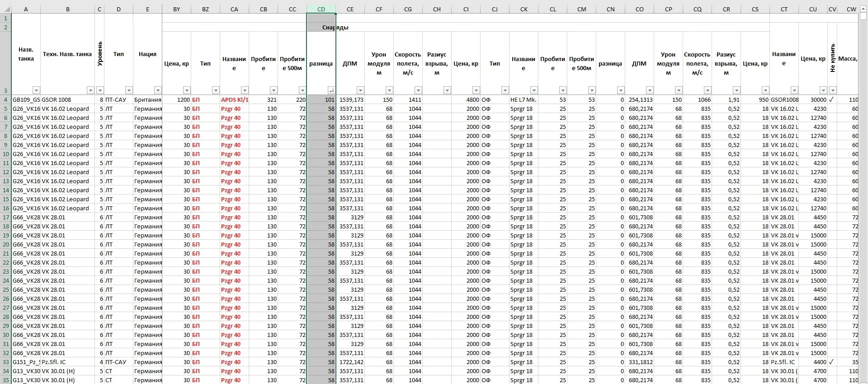Expand the Назв. танка filter dropdown
The height and width of the screenshot is (384, 868).
coord(36,90)
